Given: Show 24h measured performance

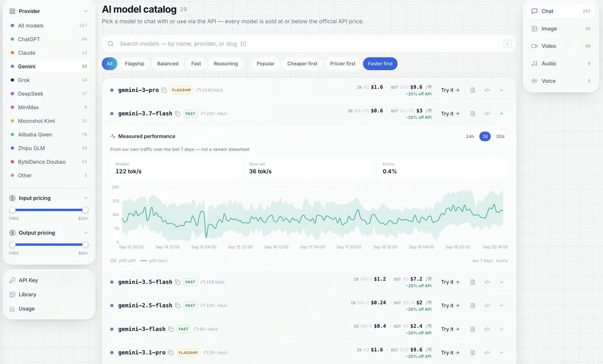Looking at the screenshot, I should pyautogui.click(x=470, y=136).
